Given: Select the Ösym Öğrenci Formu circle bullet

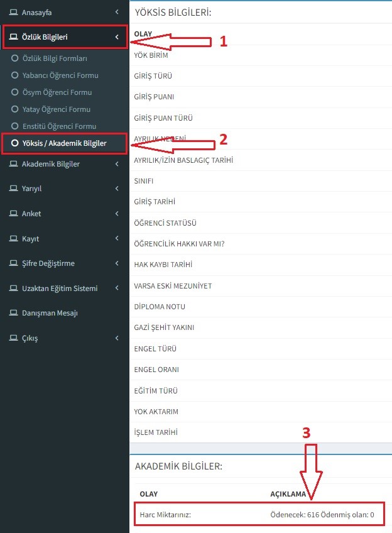Looking at the screenshot, I should click(14, 92).
